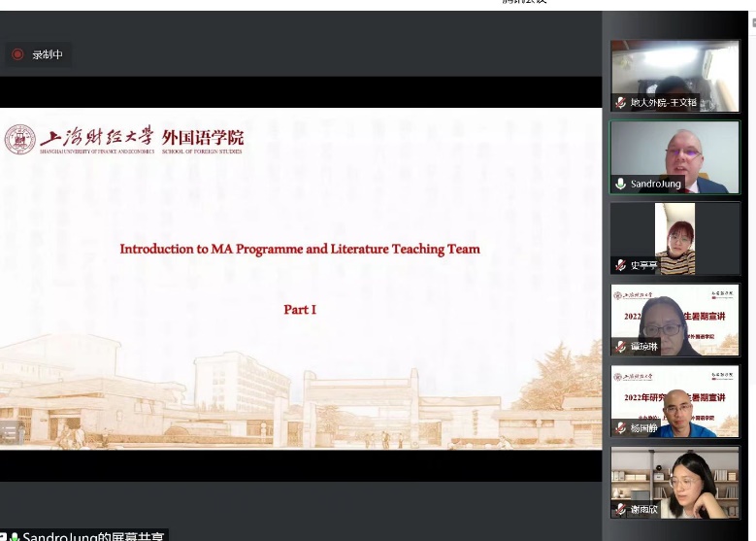Viewport: 756px width, 541px height.
Task: Click the SandroJung screen sharing label
Action: (92, 536)
